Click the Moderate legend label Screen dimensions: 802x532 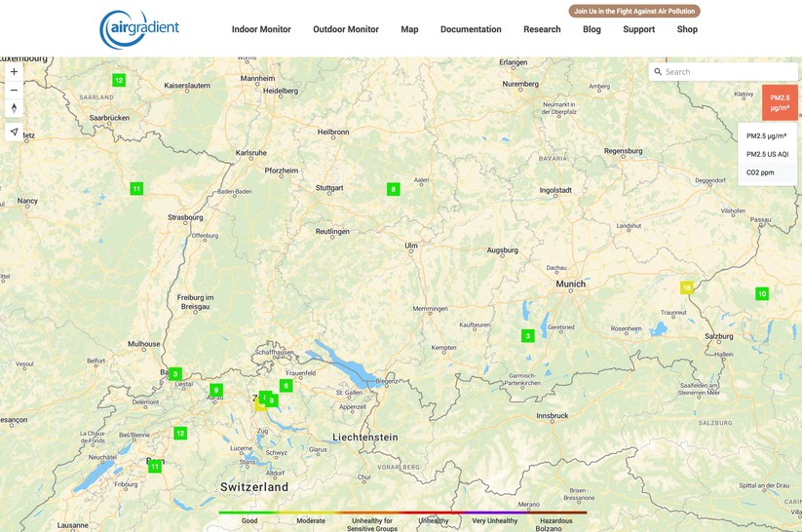[x=311, y=520]
